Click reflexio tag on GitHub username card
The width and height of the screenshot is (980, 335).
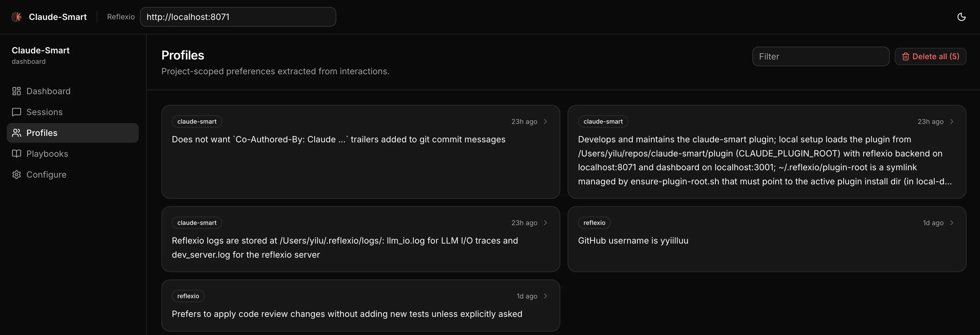click(x=594, y=223)
